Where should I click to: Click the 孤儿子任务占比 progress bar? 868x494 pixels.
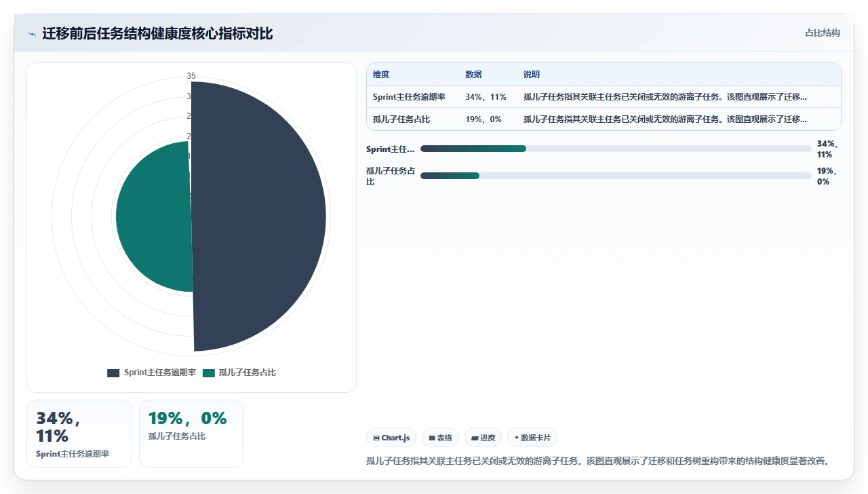click(x=616, y=176)
